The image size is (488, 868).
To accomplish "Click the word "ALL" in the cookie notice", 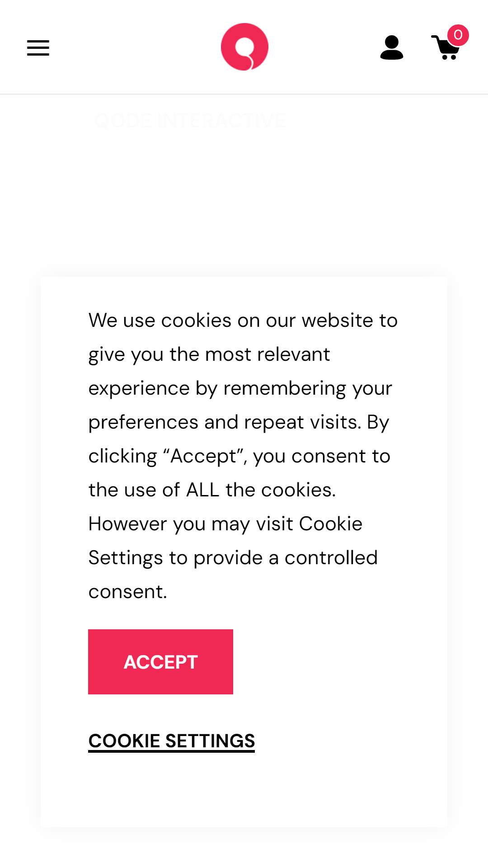I will 203,490.
